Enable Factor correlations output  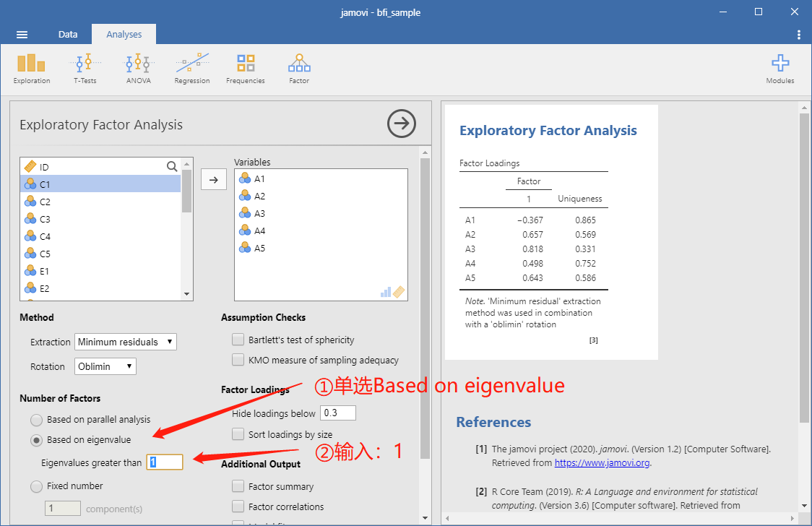(x=238, y=506)
